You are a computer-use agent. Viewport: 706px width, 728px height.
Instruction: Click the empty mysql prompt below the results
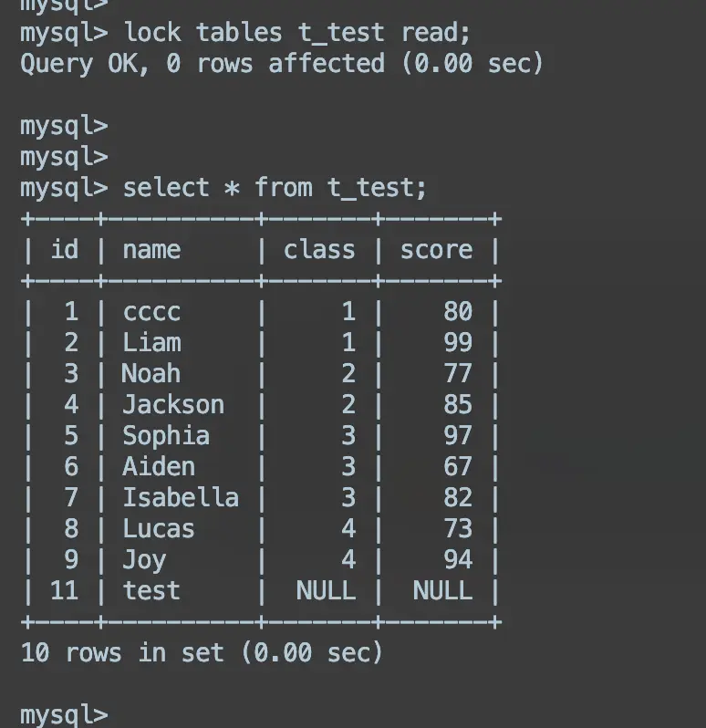coord(64,715)
